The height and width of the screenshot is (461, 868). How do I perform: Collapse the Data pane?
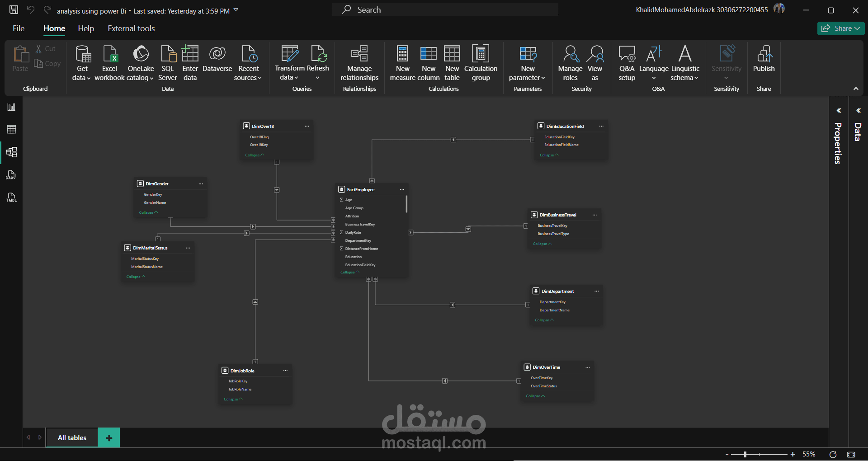pos(858,110)
